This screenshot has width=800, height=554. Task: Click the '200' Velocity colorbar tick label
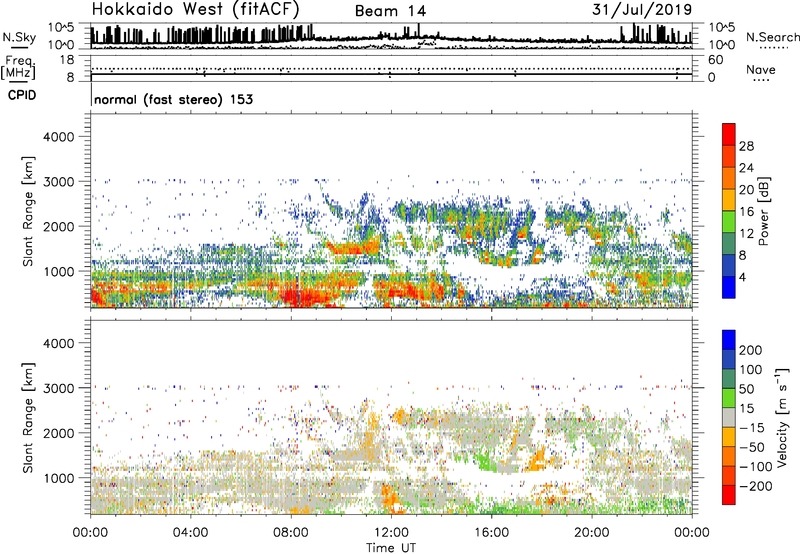[751, 350]
